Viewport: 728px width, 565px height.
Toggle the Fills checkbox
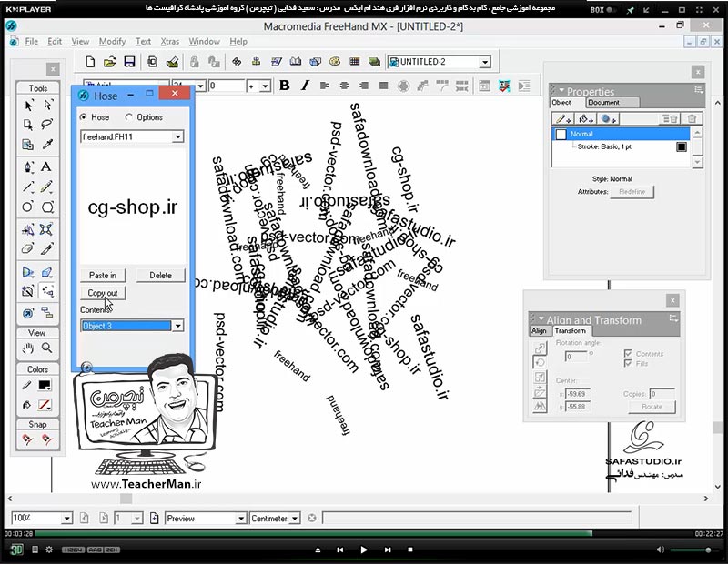628,364
